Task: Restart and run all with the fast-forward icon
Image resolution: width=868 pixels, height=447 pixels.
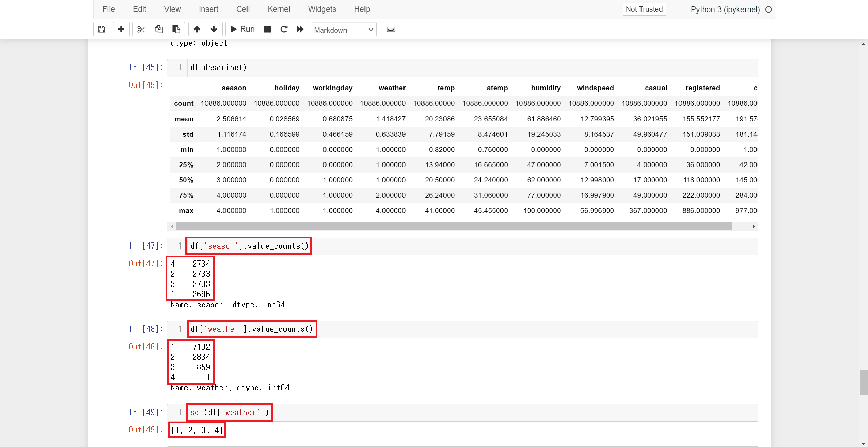Action: point(300,29)
